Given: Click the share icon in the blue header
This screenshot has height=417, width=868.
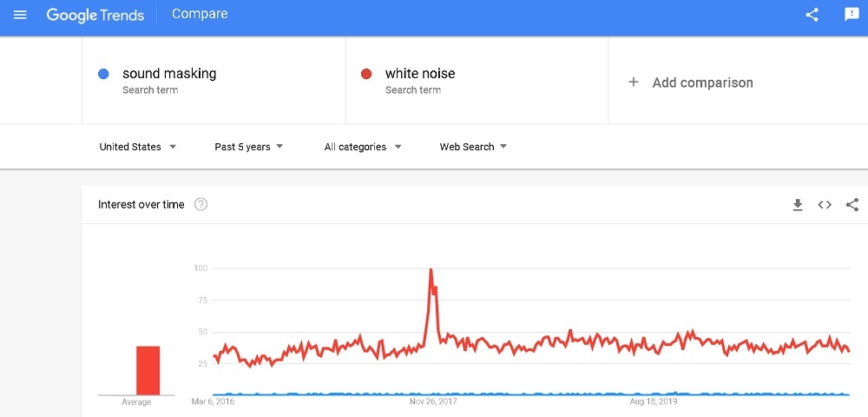Looking at the screenshot, I should (x=812, y=15).
